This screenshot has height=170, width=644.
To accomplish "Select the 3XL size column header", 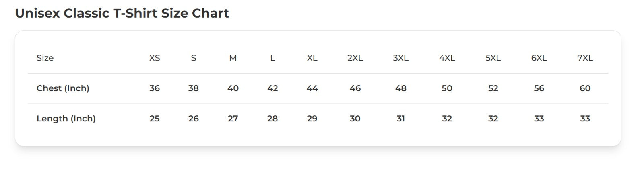I will coord(400,58).
